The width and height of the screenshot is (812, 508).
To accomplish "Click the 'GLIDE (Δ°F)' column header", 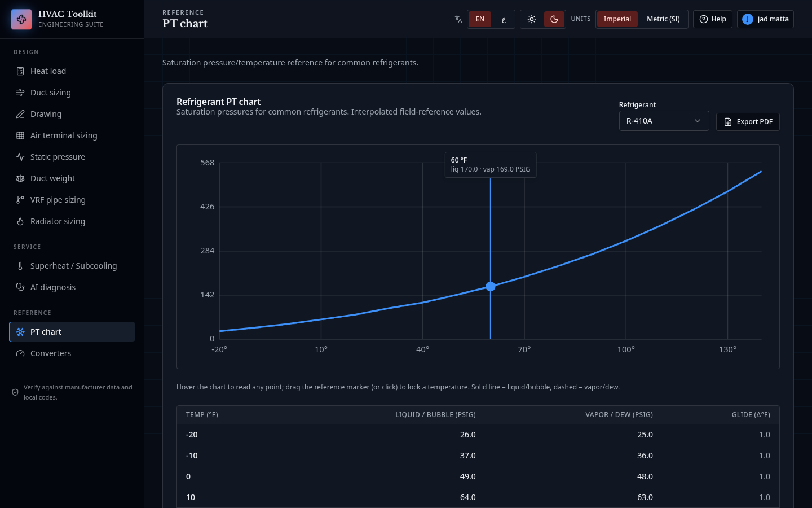I will pos(751,415).
